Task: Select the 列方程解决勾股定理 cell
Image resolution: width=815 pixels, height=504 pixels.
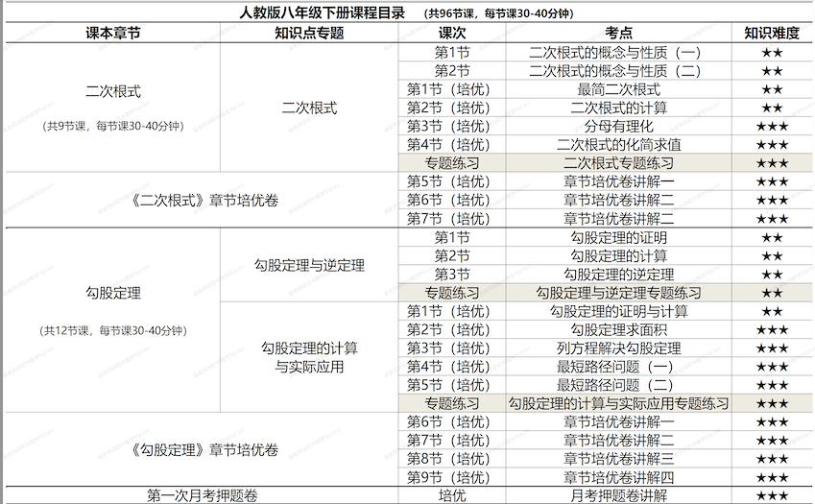Action: coord(618,348)
